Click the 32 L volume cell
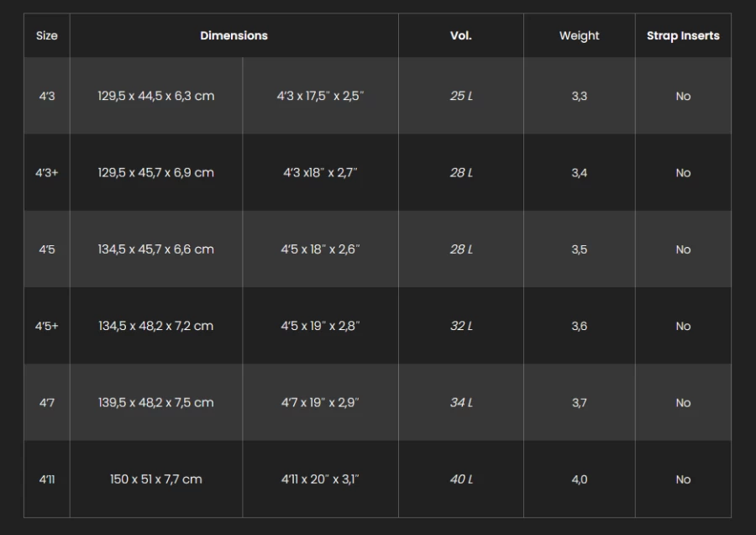The image size is (756, 535). pyautogui.click(x=461, y=326)
